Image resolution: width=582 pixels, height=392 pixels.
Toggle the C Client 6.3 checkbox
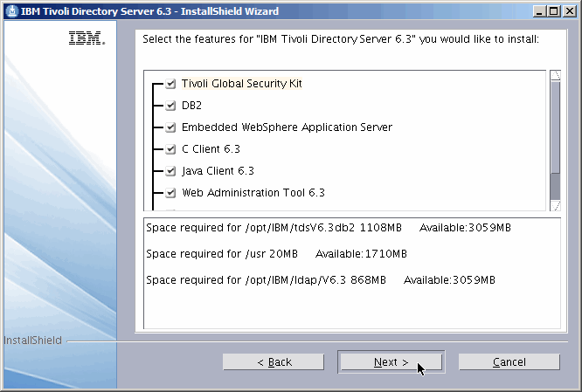pyautogui.click(x=170, y=149)
